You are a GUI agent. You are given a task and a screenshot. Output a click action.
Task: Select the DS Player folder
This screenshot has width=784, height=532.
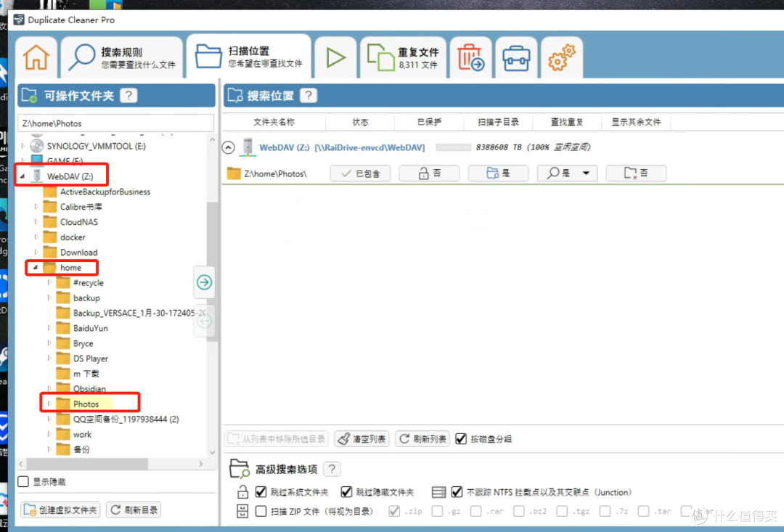click(x=91, y=359)
